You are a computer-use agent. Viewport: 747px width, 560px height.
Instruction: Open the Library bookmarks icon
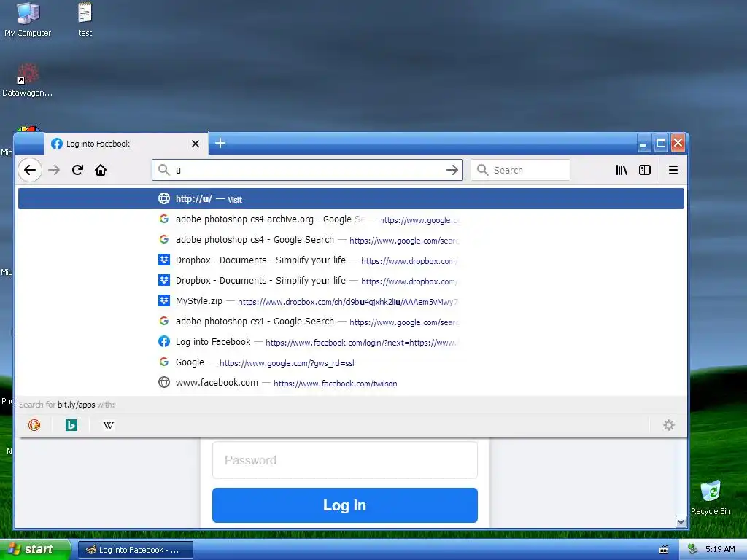click(x=622, y=170)
